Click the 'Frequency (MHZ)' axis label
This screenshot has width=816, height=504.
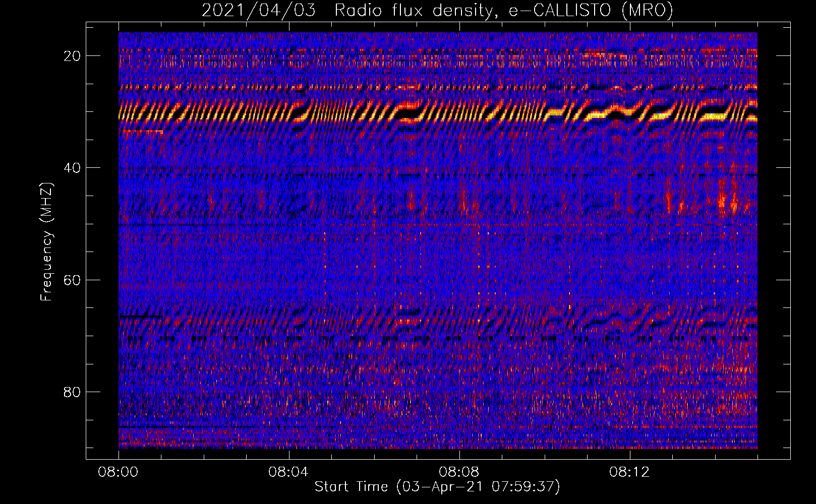click(x=46, y=241)
